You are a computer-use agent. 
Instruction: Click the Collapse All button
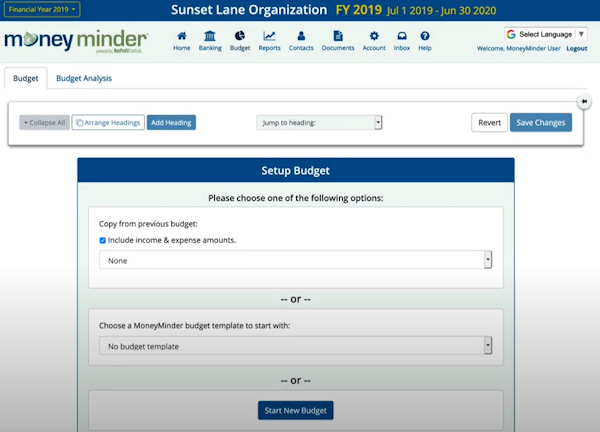[44, 122]
